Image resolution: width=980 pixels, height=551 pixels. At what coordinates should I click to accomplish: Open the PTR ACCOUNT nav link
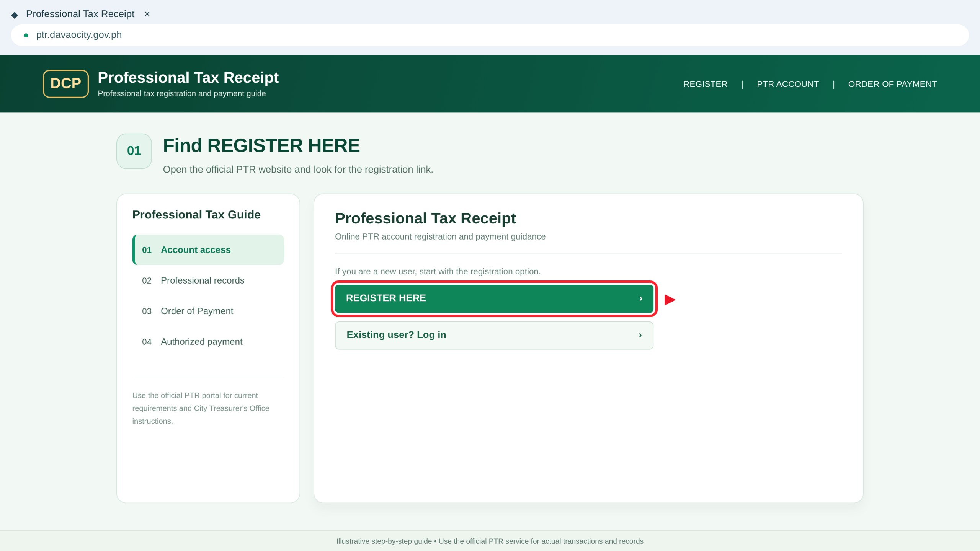click(787, 84)
